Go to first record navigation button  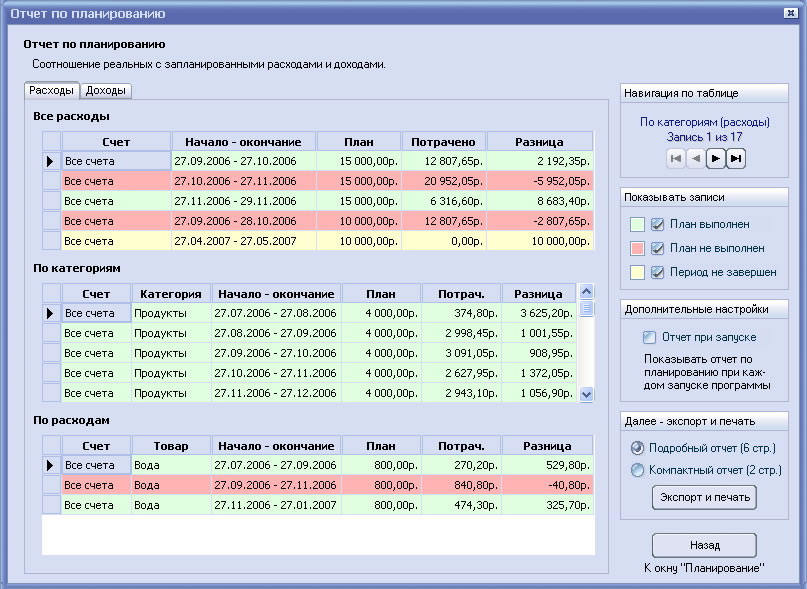(x=676, y=158)
